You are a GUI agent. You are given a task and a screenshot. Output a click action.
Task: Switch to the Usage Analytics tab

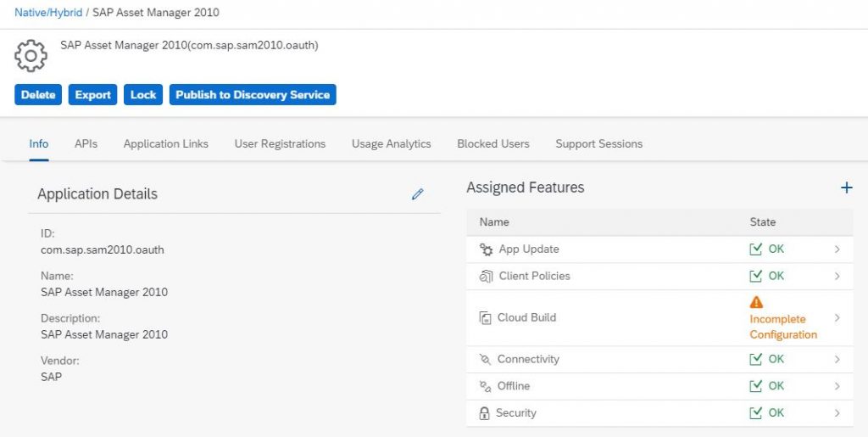click(x=392, y=144)
